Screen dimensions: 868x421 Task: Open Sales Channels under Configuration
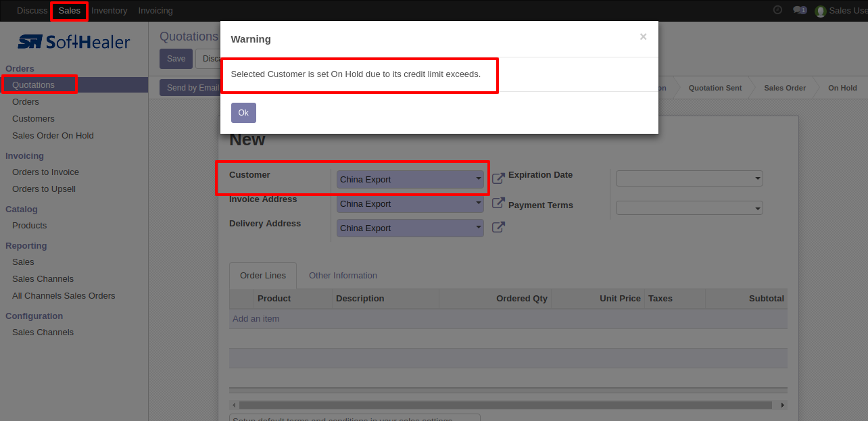43,332
